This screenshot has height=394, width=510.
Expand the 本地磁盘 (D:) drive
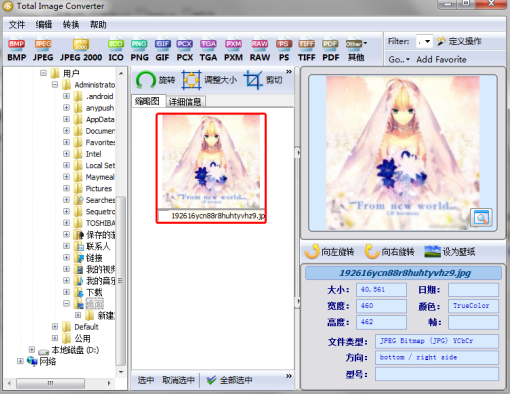[x=32, y=349]
